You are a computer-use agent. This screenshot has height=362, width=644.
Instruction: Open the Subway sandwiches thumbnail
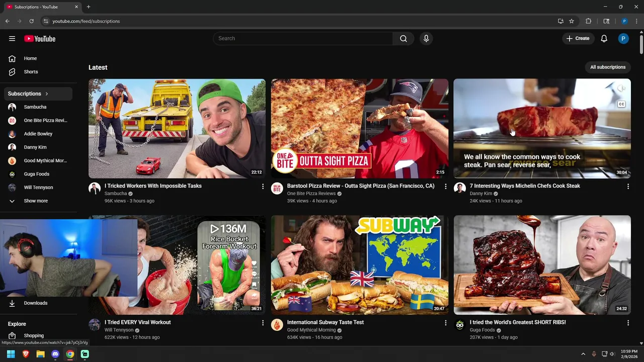tap(360, 265)
